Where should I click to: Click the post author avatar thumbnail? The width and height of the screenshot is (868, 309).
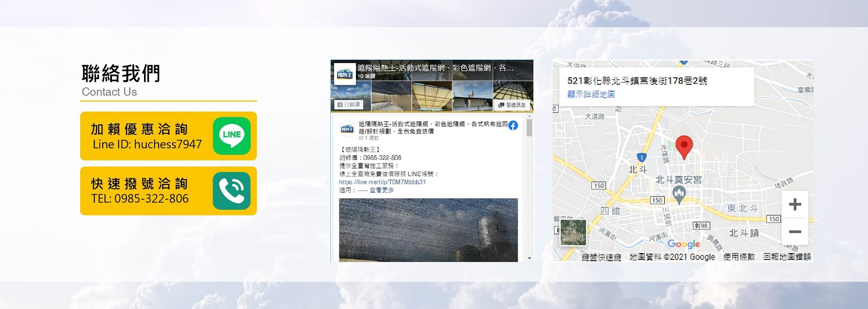point(347,129)
